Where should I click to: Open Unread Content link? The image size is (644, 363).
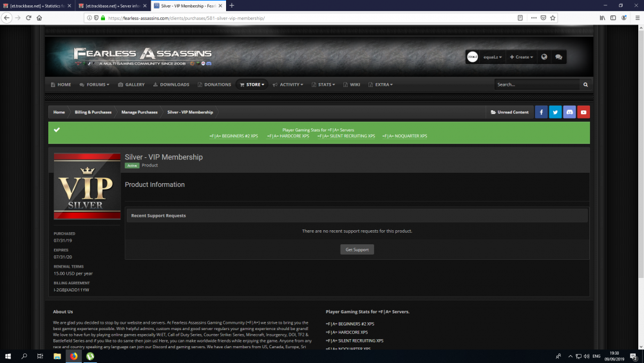point(509,112)
